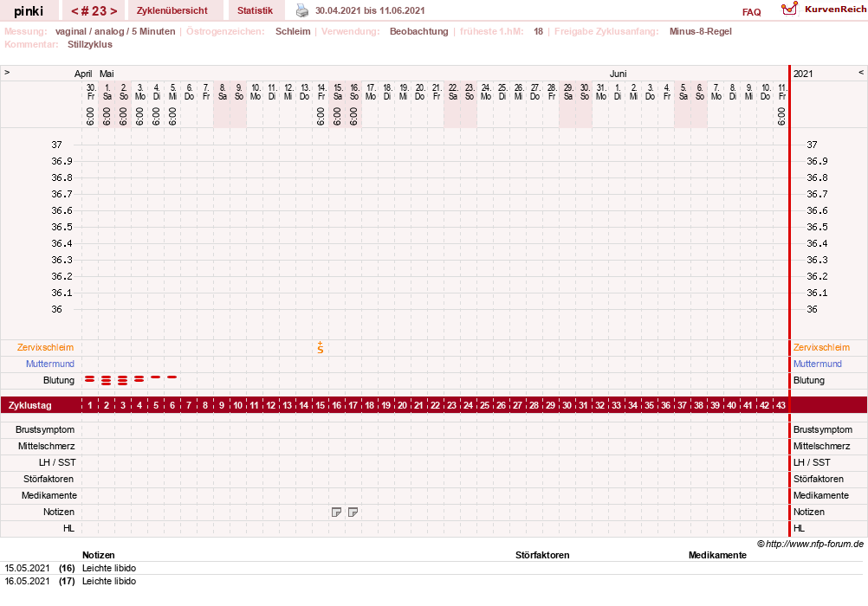The height and width of the screenshot is (606, 868).
Task: Collapse chart with top-right arrow
Action: (861, 73)
